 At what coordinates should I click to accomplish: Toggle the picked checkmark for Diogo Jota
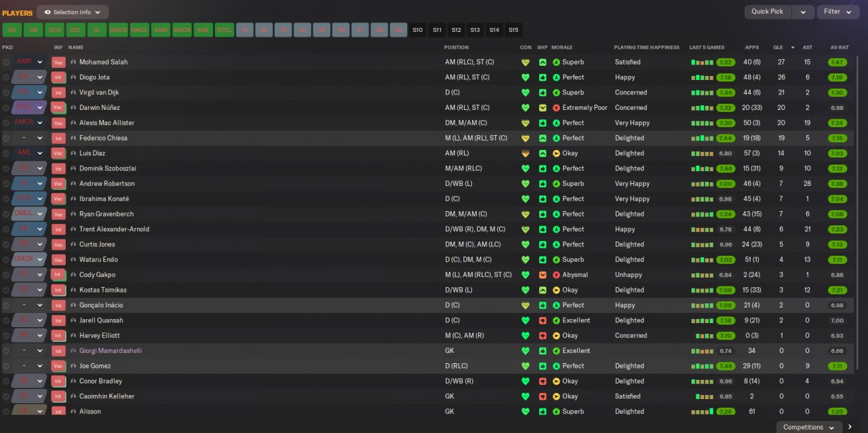click(x=6, y=77)
